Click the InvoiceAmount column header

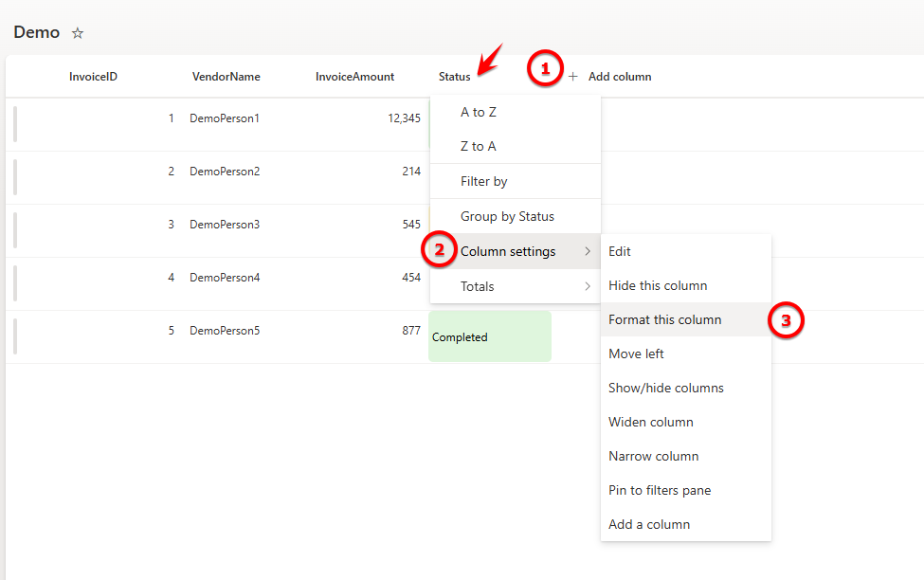[354, 77]
